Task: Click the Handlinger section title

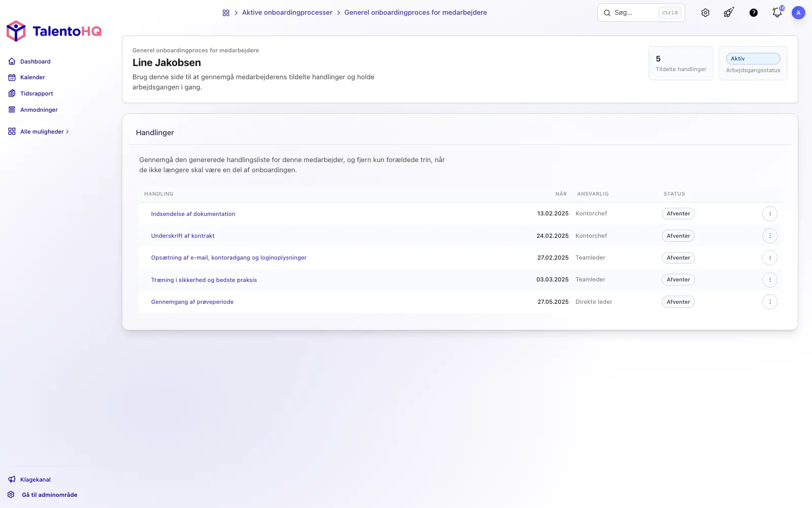Action: coord(155,133)
